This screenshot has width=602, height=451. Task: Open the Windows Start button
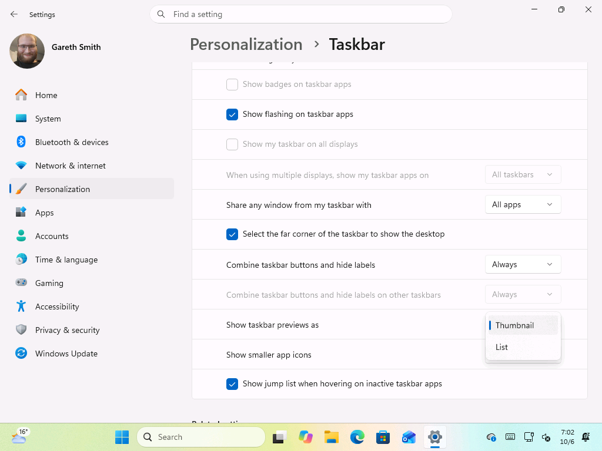pos(122,437)
